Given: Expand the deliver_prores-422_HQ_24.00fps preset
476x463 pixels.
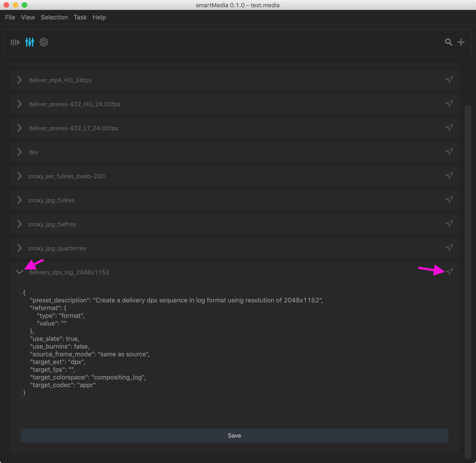Looking at the screenshot, I should [x=19, y=104].
